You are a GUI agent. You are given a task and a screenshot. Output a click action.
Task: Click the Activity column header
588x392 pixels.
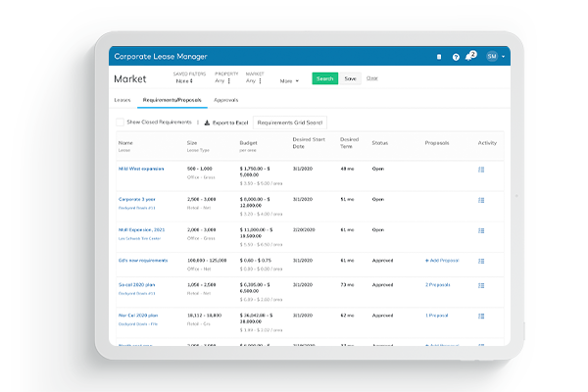pos(487,143)
